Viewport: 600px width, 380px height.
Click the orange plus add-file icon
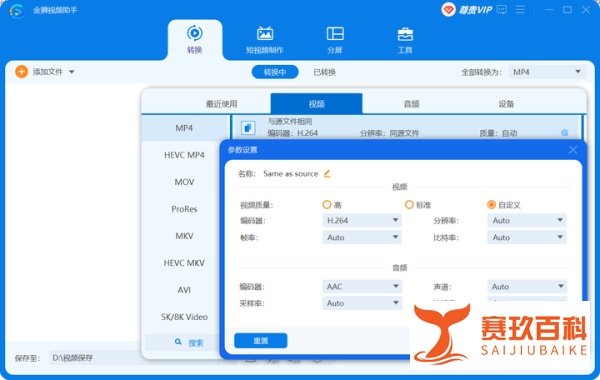[x=21, y=72]
